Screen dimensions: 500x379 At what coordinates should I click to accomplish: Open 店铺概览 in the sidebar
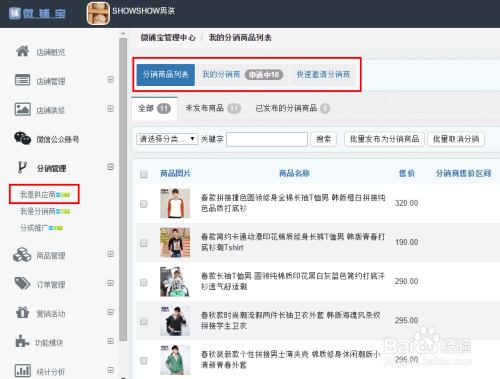(x=51, y=52)
